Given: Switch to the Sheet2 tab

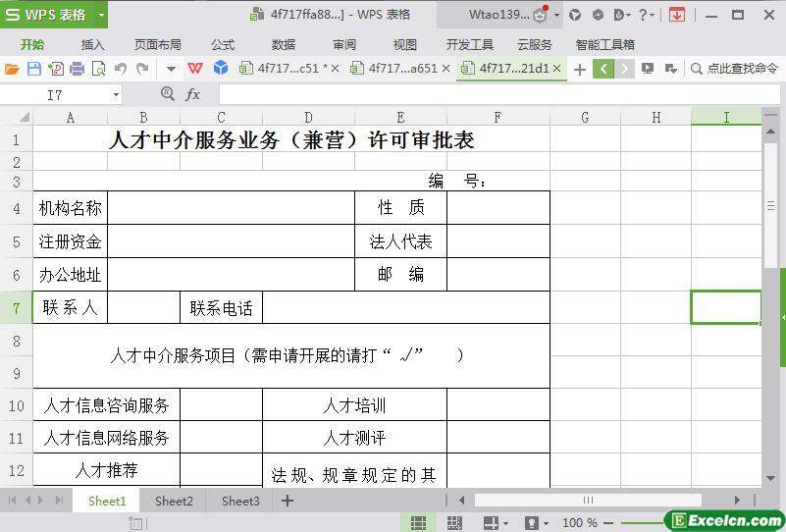Looking at the screenshot, I should click(x=174, y=501).
